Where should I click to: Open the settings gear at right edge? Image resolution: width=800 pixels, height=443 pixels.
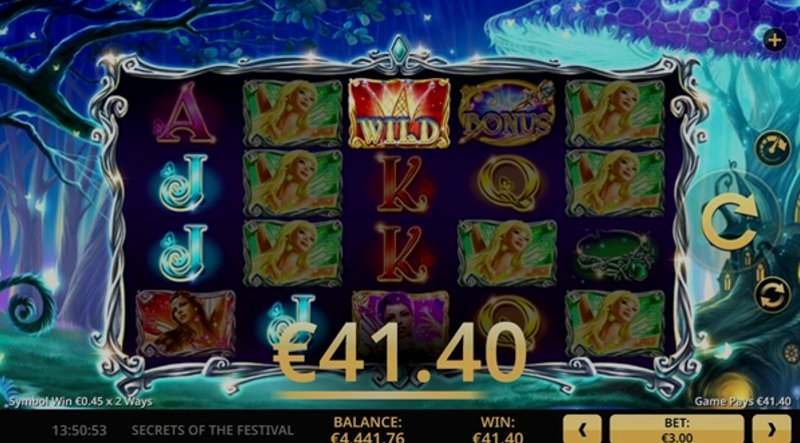791,353
